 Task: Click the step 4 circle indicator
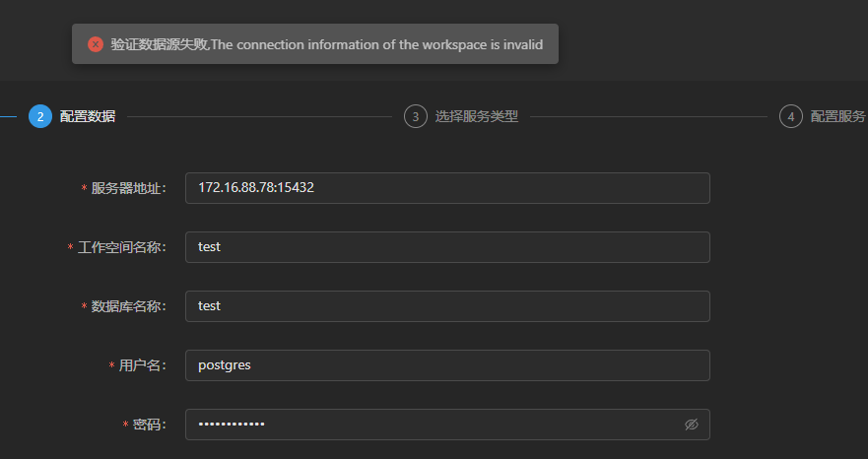[x=790, y=116]
